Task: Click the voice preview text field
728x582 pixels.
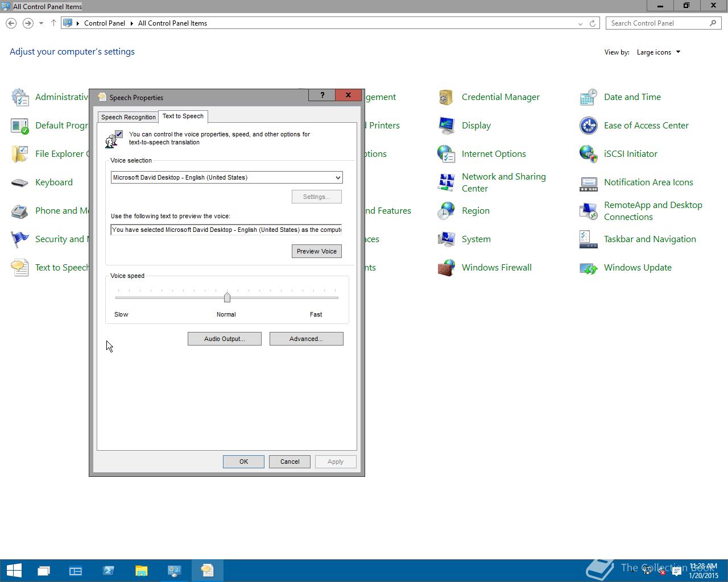Action: click(226, 230)
